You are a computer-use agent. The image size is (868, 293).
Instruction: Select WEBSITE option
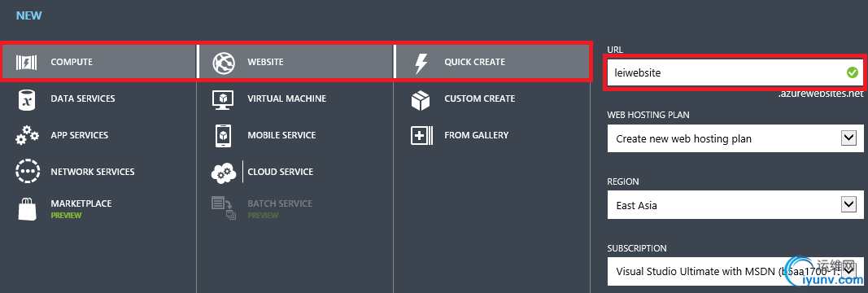[295, 62]
